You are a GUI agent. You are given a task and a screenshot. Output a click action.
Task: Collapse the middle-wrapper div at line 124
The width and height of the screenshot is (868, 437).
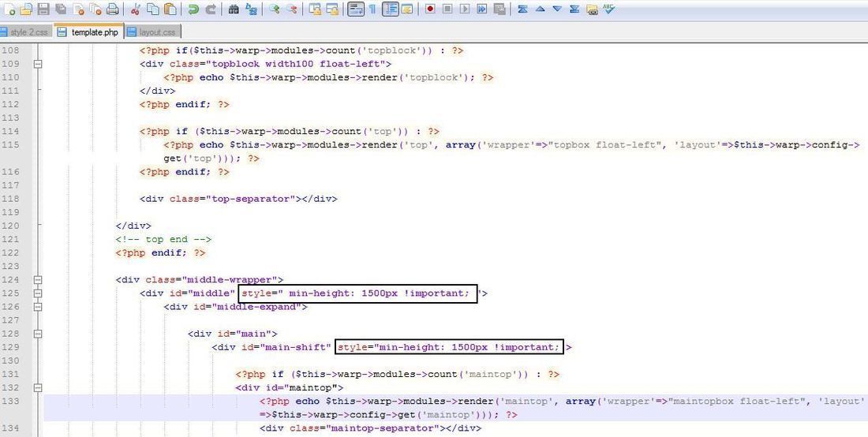point(38,280)
